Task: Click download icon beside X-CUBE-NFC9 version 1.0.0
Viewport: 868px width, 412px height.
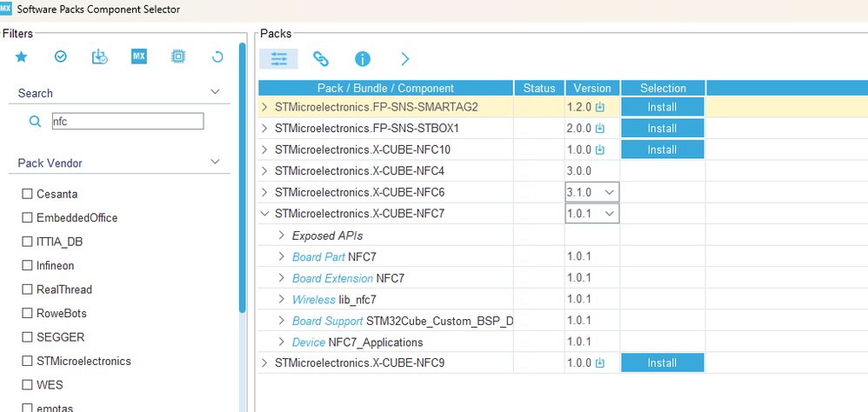Action: pos(599,363)
